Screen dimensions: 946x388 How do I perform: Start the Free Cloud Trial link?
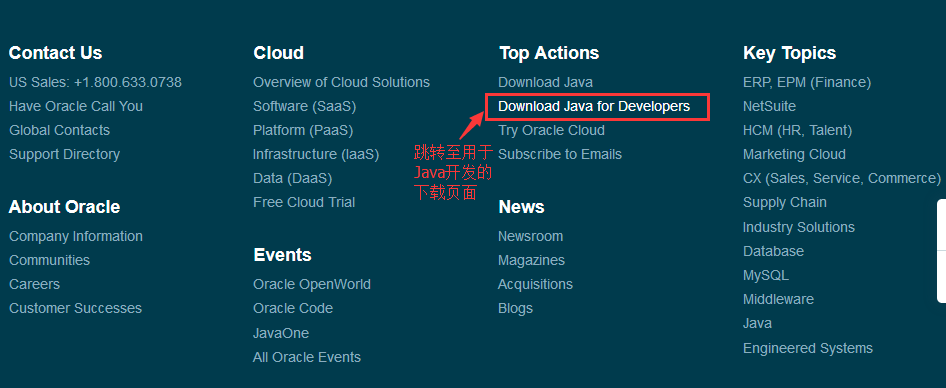click(x=304, y=203)
